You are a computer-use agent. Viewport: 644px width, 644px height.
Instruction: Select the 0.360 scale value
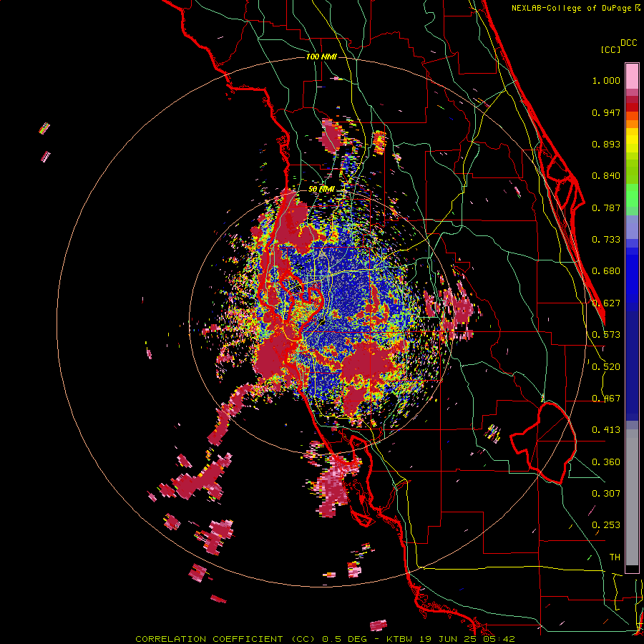tap(606, 462)
